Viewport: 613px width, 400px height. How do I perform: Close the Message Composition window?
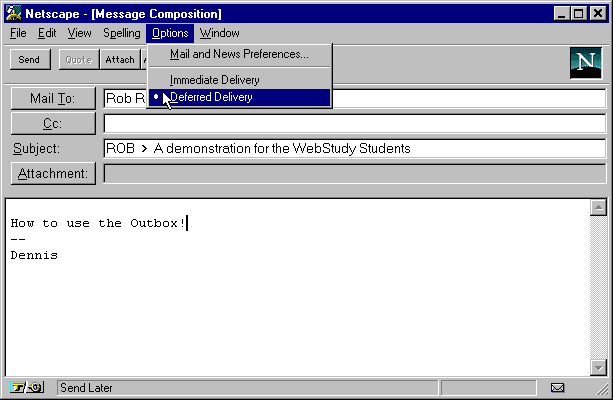598,14
